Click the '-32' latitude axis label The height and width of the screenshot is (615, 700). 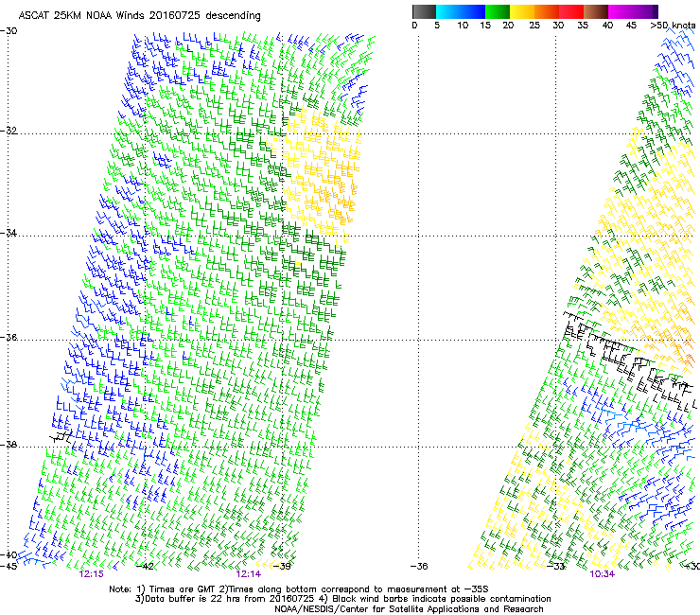click(x=9, y=131)
